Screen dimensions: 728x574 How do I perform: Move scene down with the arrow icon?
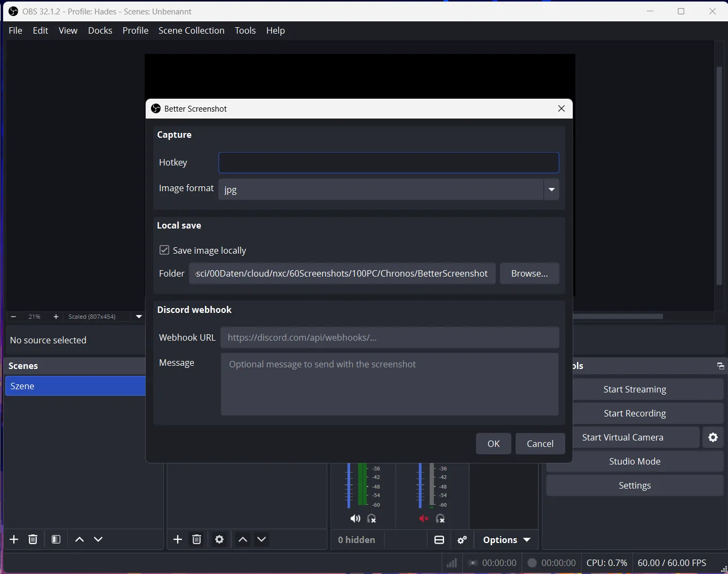point(98,539)
